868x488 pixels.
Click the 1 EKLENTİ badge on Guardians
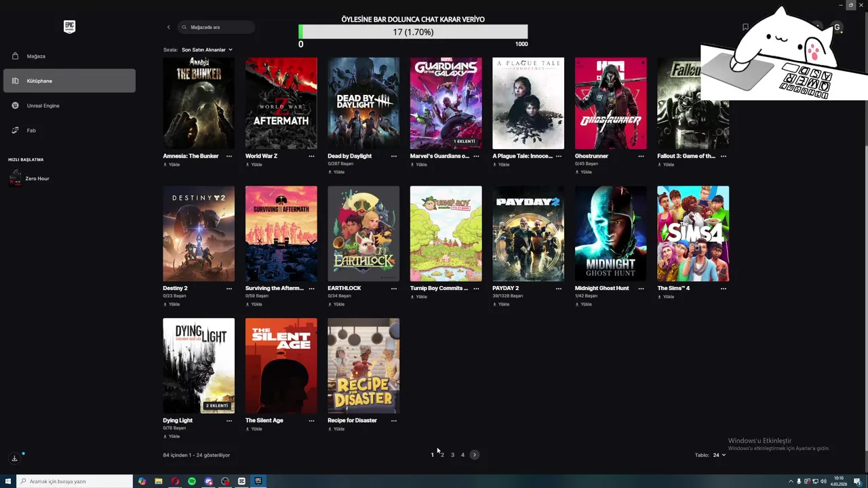coord(465,141)
